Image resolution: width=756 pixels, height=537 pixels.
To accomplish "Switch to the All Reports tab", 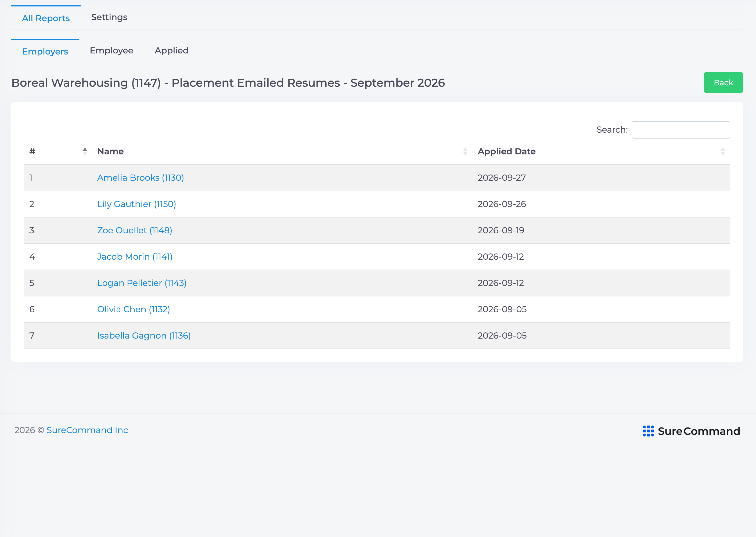I will pyautogui.click(x=46, y=18).
